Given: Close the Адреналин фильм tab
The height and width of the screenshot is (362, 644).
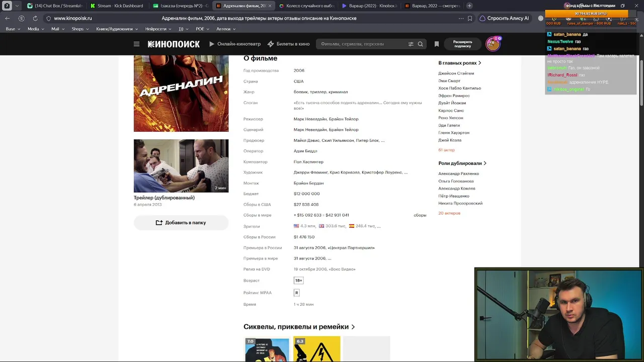Looking at the screenshot, I should tap(270, 6).
